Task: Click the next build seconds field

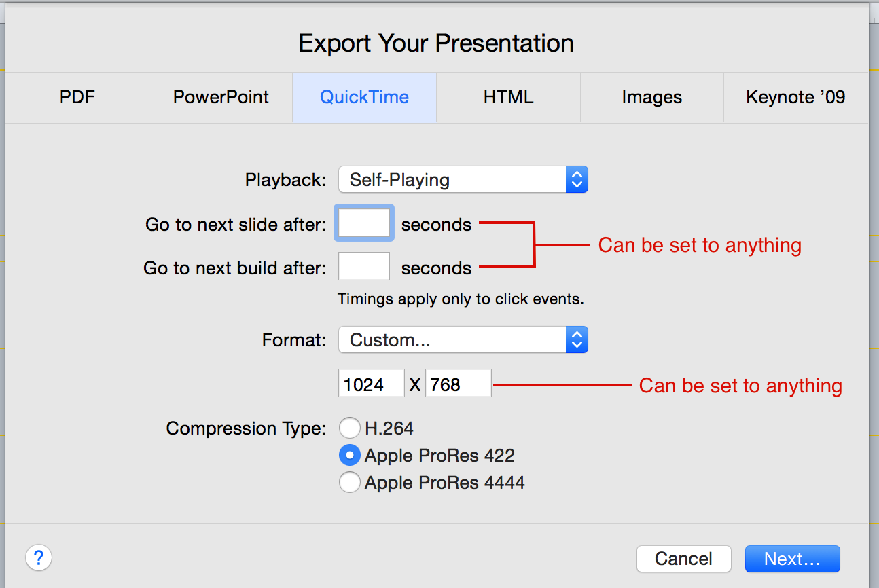Action: click(364, 266)
